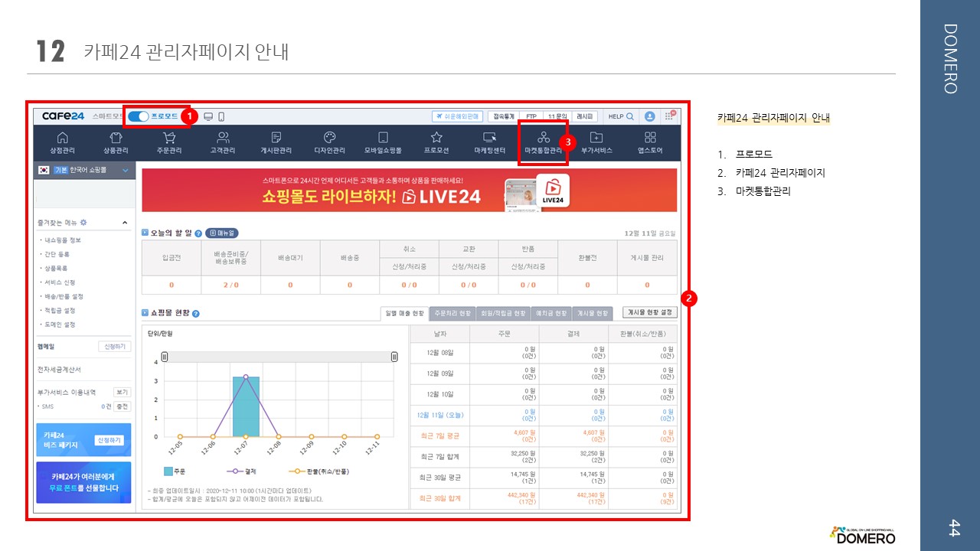Toggle the 프로모드 switch
The width and height of the screenshot is (980, 551).
point(138,116)
